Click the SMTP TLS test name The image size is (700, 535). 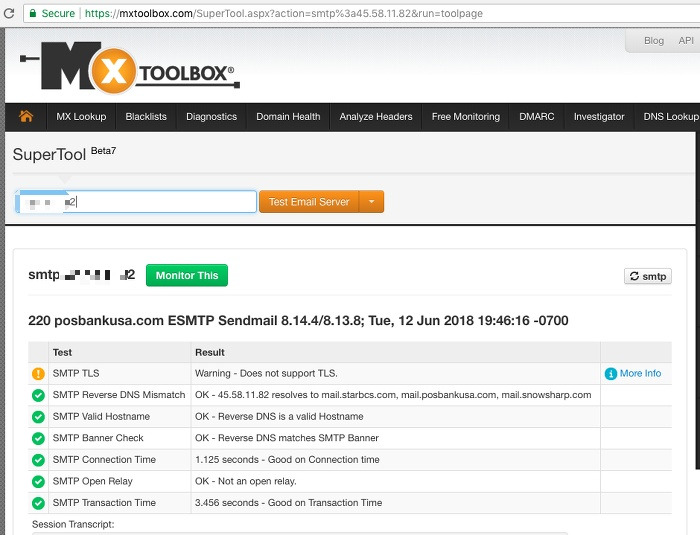point(76,373)
